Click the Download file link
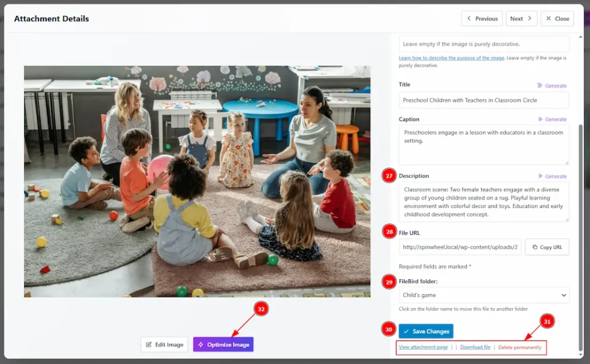The height and width of the screenshot is (364, 590). click(x=475, y=347)
